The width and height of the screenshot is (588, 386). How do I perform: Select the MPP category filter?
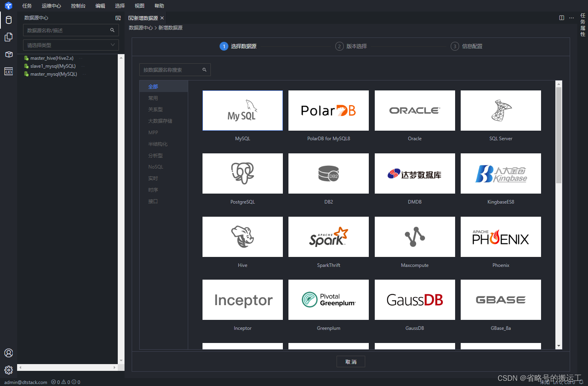coord(164,132)
